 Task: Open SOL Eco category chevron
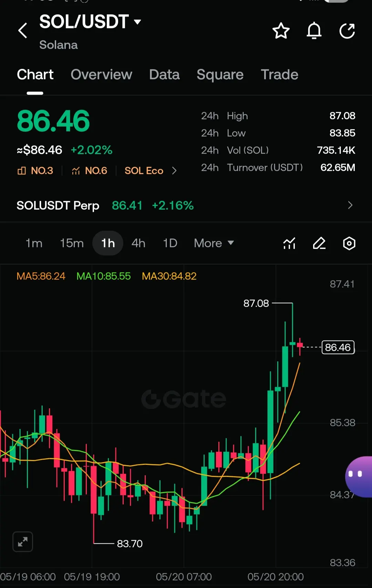(174, 171)
